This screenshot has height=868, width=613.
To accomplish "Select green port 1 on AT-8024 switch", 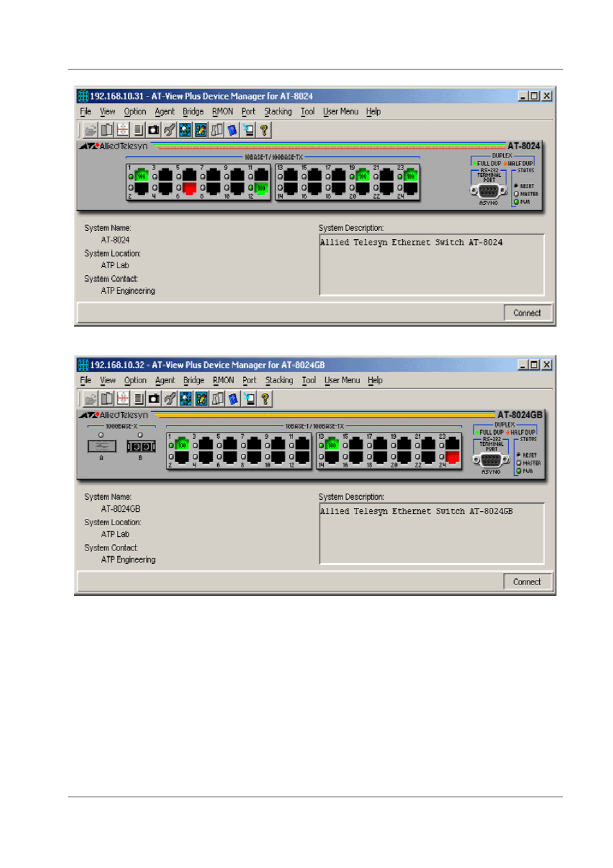I will [141, 175].
